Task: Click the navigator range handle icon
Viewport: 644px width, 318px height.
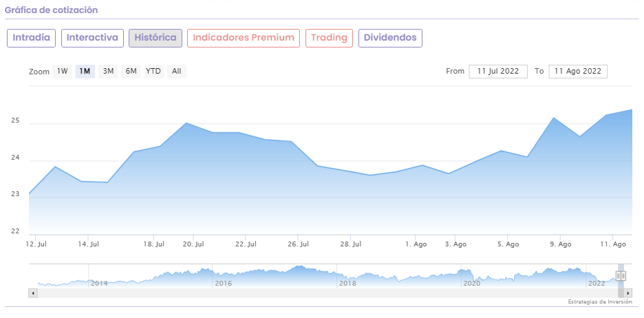Action: click(621, 275)
